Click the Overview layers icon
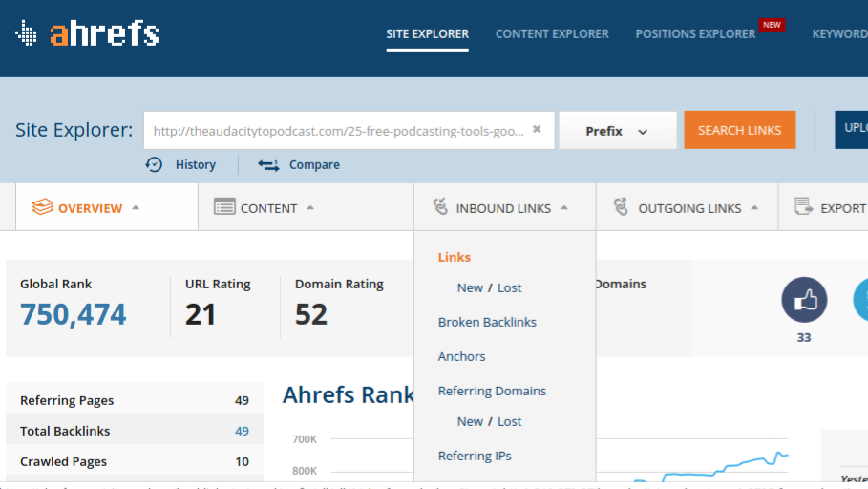 (43, 207)
